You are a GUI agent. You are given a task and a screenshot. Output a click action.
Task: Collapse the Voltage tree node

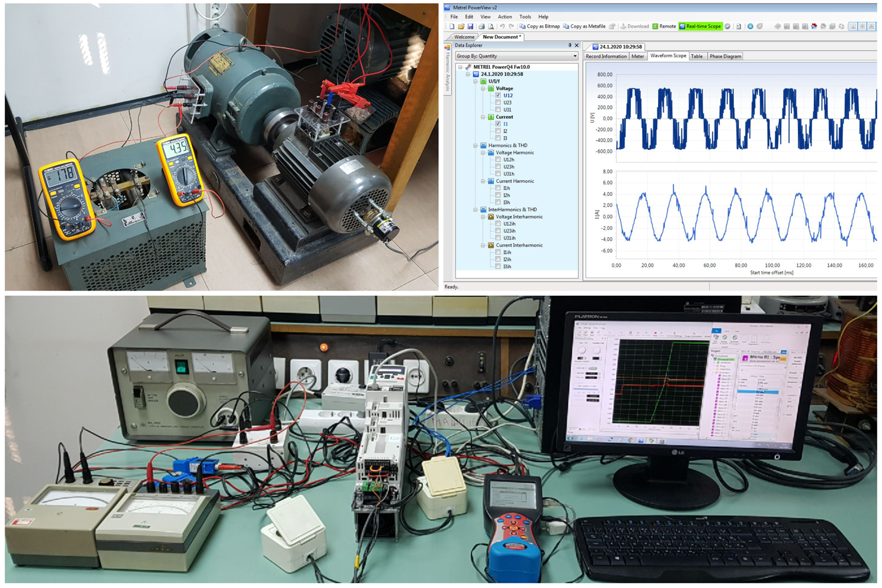pyautogui.click(x=483, y=88)
